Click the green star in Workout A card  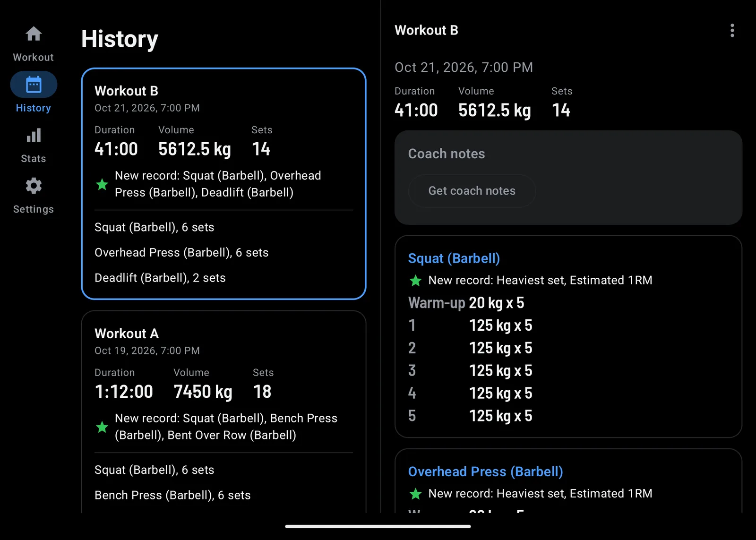click(102, 427)
